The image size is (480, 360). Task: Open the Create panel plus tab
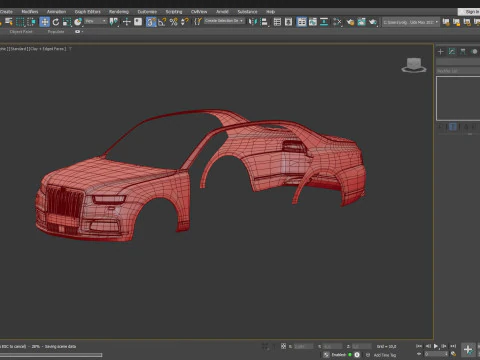[x=440, y=51]
